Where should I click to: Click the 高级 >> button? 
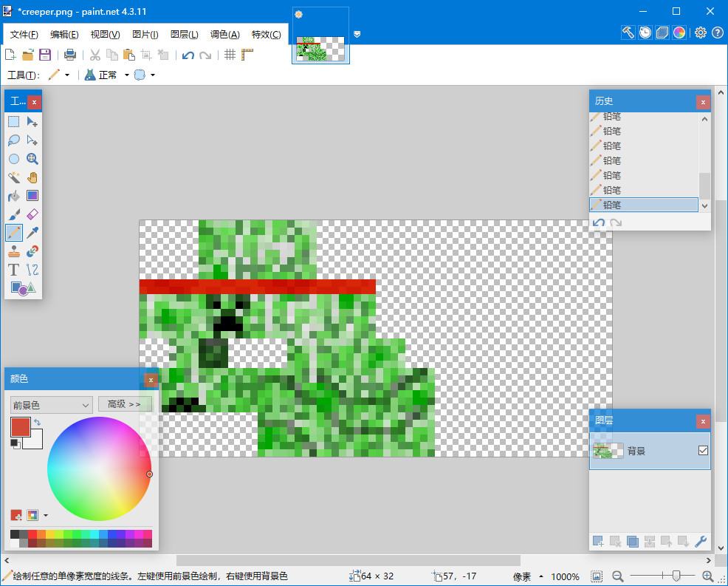pos(125,403)
